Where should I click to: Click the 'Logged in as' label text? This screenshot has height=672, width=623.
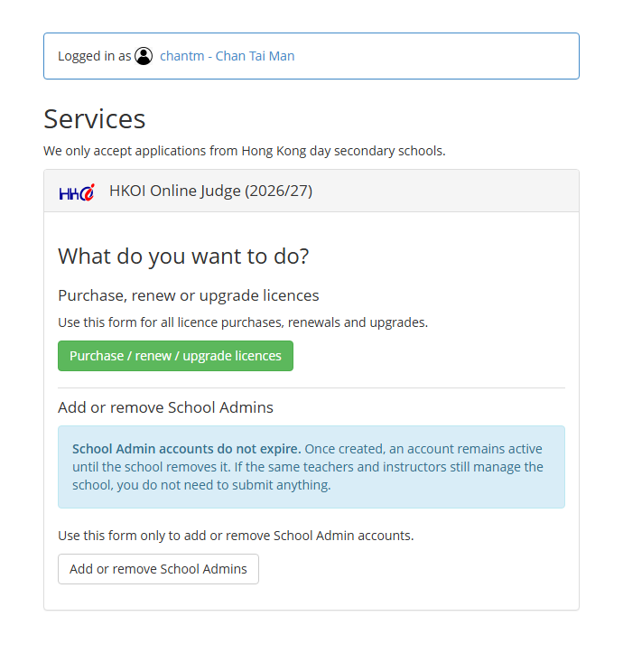pyautogui.click(x=94, y=56)
